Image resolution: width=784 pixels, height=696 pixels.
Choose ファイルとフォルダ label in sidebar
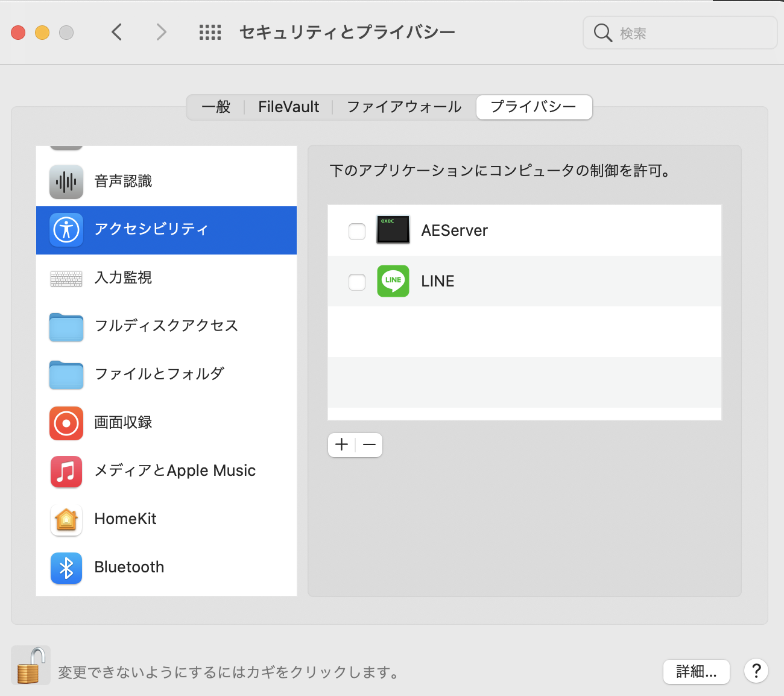click(159, 375)
